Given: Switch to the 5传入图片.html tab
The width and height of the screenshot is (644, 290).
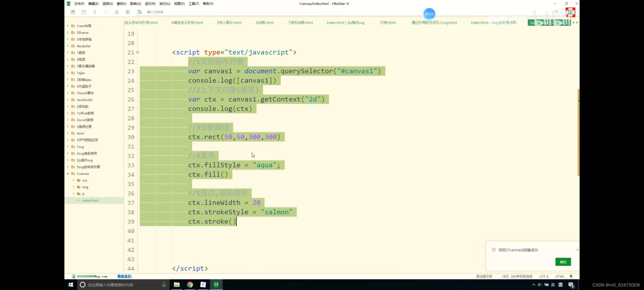Looking at the screenshot, I should click(x=229, y=23).
